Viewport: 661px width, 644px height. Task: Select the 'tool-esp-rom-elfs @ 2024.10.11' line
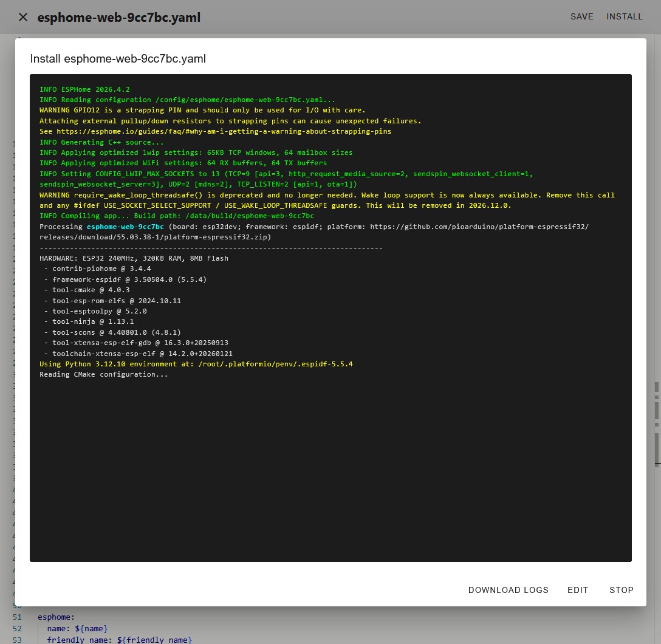pyautogui.click(x=112, y=301)
